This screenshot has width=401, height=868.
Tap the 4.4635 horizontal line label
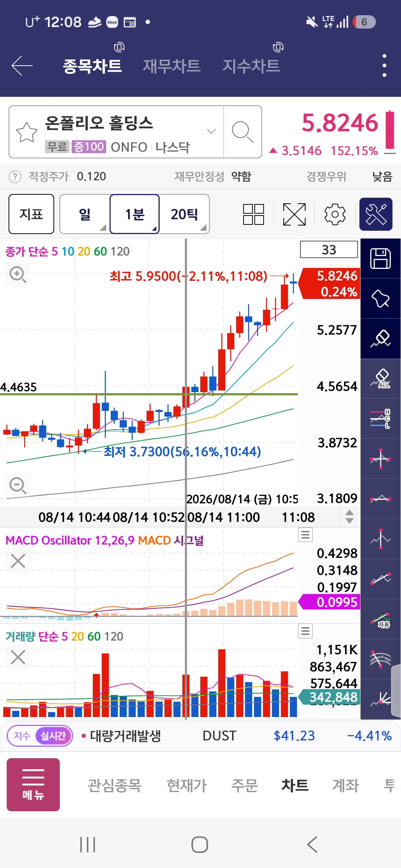tap(19, 387)
